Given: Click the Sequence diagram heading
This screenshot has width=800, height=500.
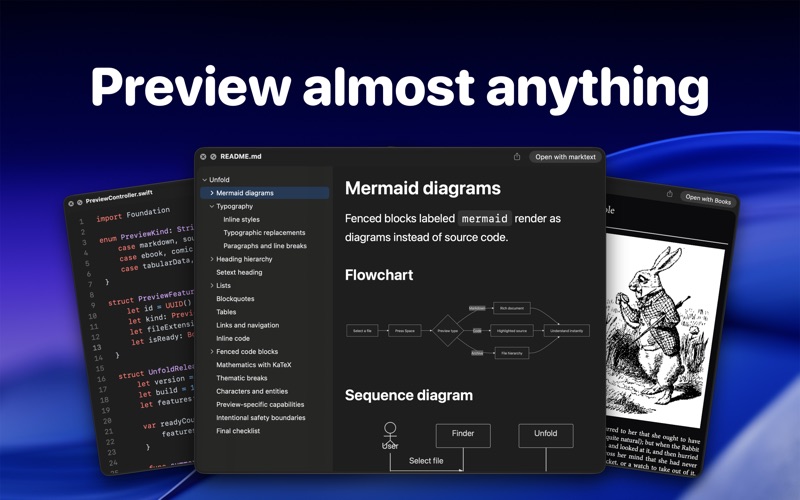Looking at the screenshot, I should pos(409,395).
